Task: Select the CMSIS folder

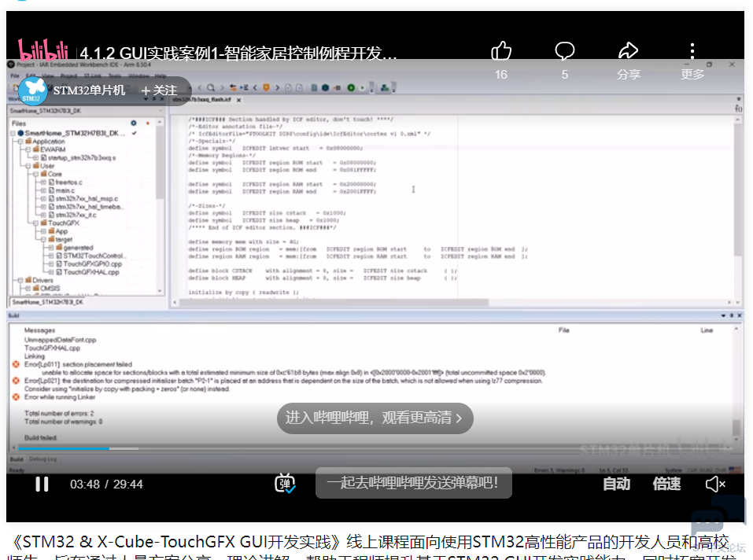Action: (x=46, y=289)
